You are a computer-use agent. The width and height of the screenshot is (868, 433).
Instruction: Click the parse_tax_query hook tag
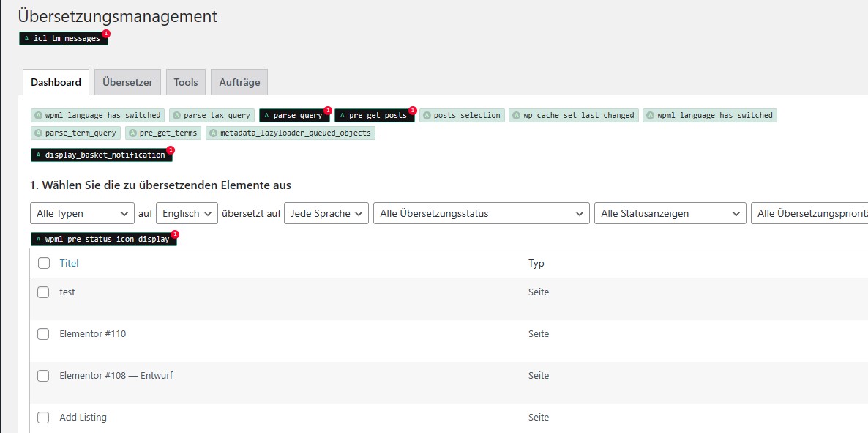click(x=212, y=115)
